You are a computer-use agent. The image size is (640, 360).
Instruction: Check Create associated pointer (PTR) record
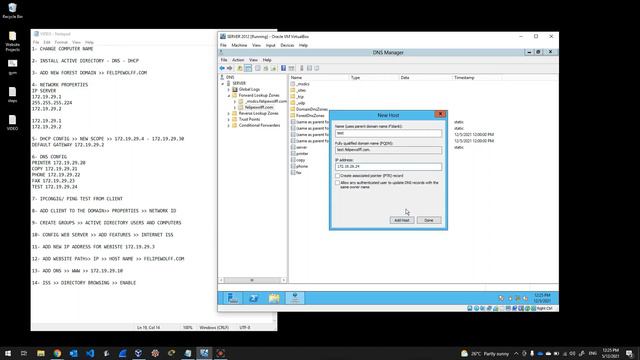(338, 176)
